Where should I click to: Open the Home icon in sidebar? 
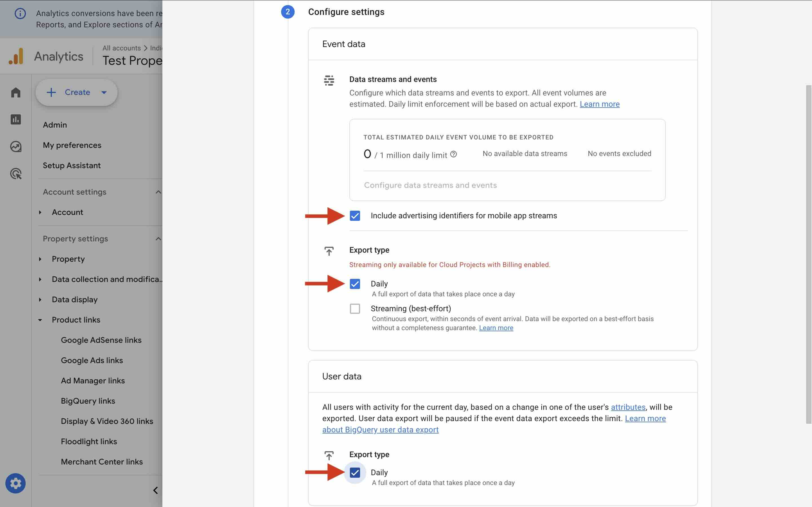[x=16, y=92]
